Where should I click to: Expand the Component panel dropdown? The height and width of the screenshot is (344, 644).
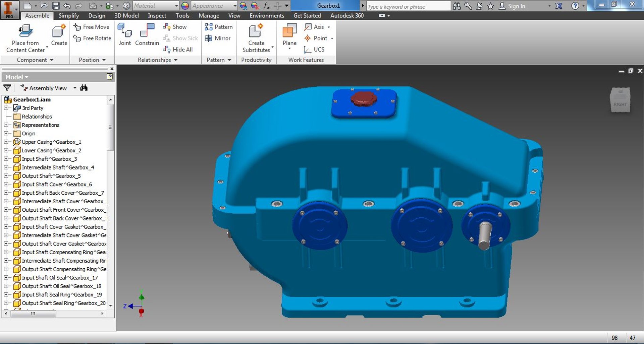52,60
